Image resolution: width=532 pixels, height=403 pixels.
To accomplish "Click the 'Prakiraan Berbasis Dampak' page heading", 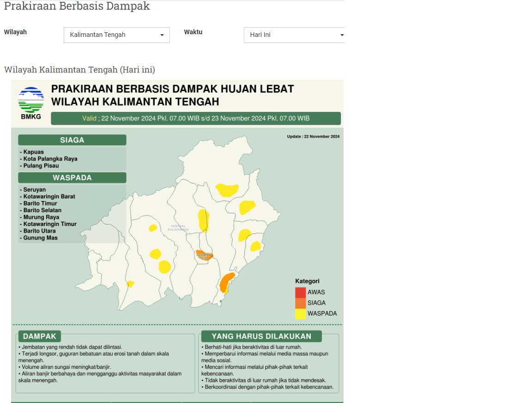I will coord(77,6).
